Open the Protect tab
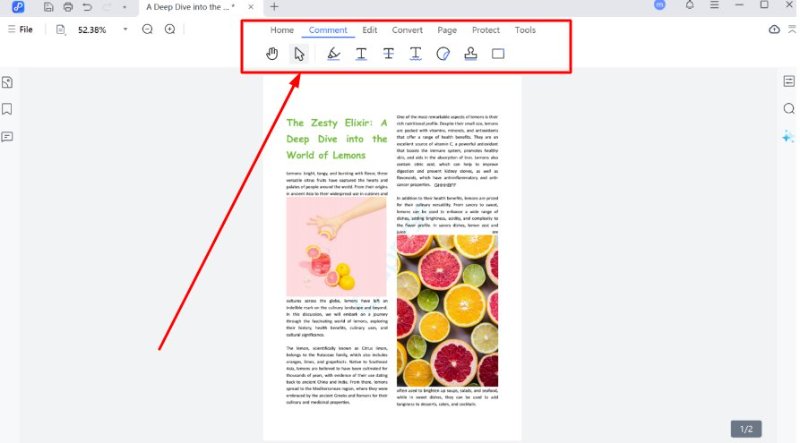This screenshot has width=800, height=443. pyautogui.click(x=486, y=30)
